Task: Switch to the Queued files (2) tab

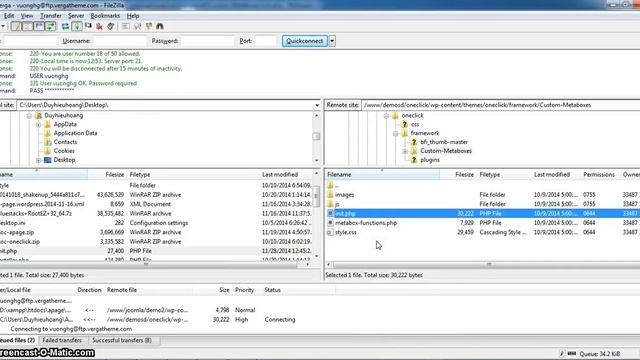Action: 18,340
